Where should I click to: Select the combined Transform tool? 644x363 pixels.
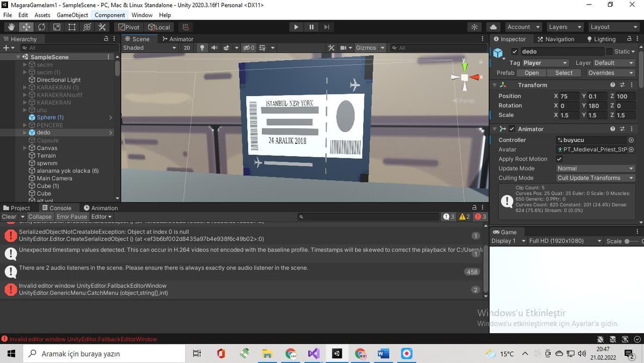coord(87,27)
